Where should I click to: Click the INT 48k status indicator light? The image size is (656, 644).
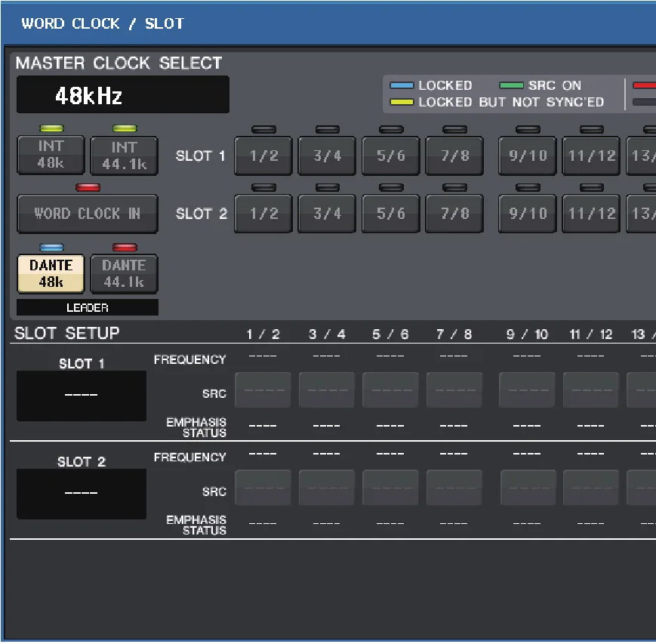pyautogui.click(x=51, y=128)
